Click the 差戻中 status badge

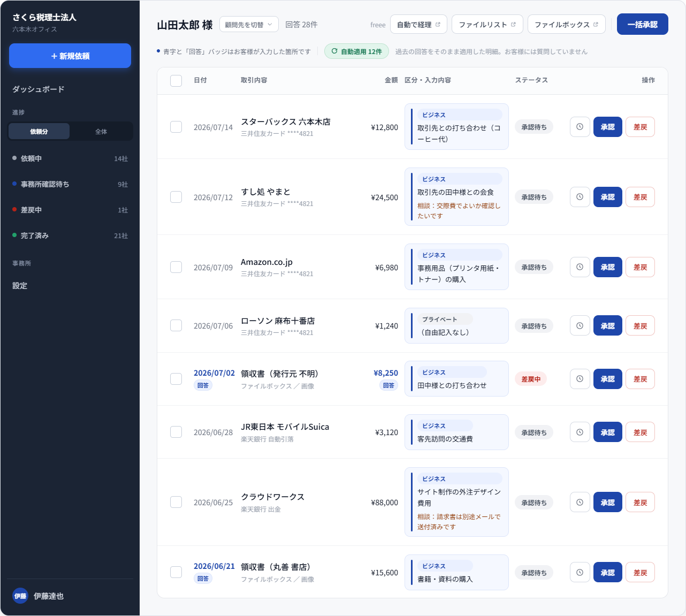(531, 379)
